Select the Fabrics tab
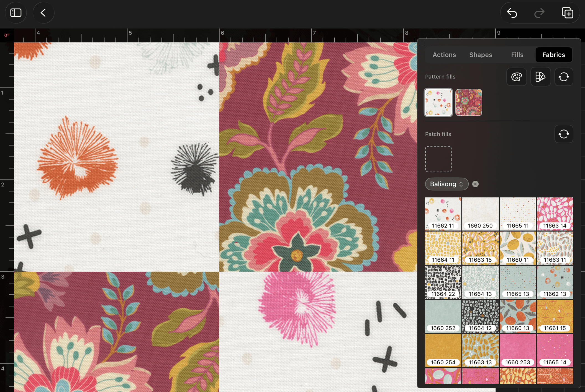This screenshot has width=585, height=392. [x=554, y=55]
